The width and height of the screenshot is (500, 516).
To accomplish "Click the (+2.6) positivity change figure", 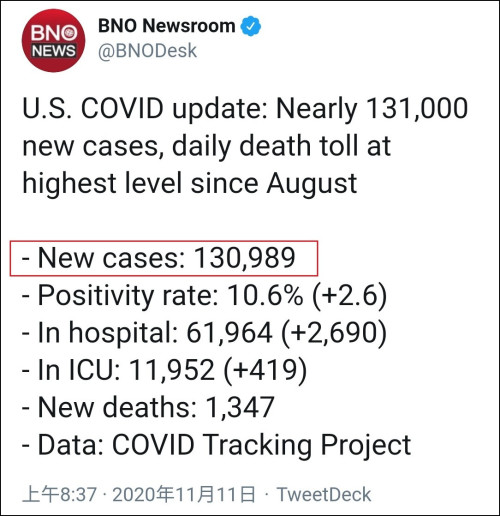I will click(350, 296).
